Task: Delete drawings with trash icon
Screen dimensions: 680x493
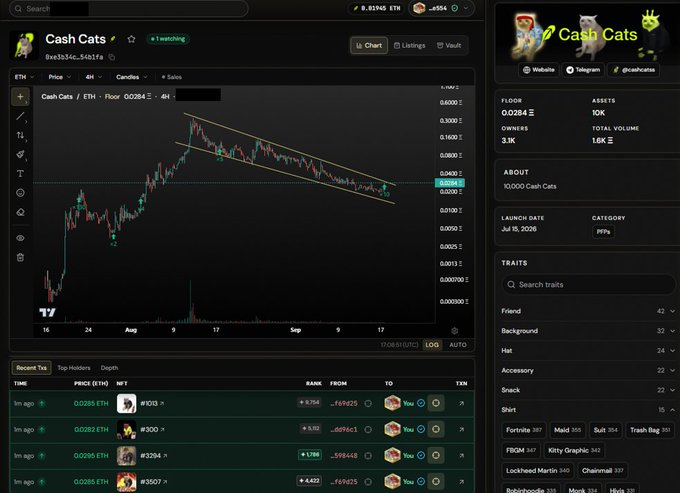Action: coord(20,258)
